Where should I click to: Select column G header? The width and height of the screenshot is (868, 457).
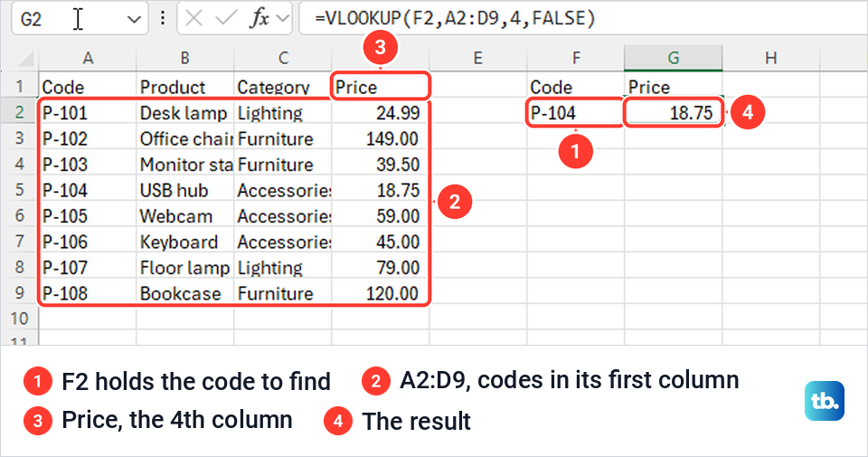coord(673,58)
